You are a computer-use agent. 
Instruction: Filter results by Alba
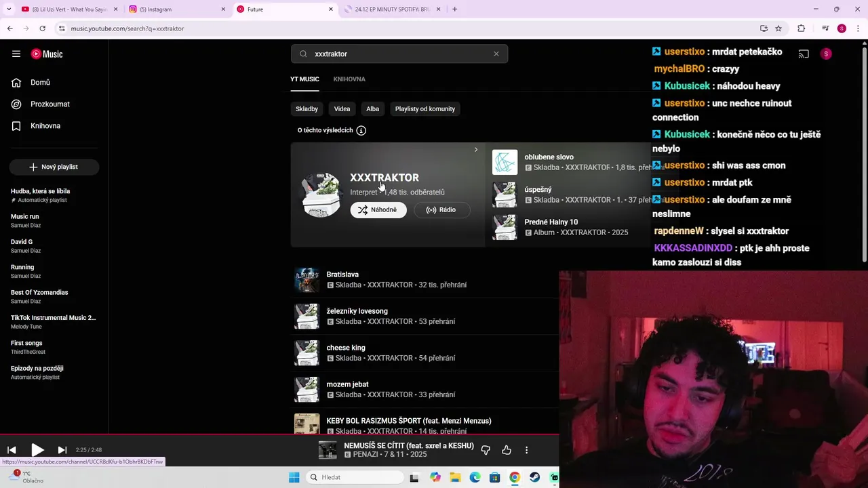pos(373,109)
